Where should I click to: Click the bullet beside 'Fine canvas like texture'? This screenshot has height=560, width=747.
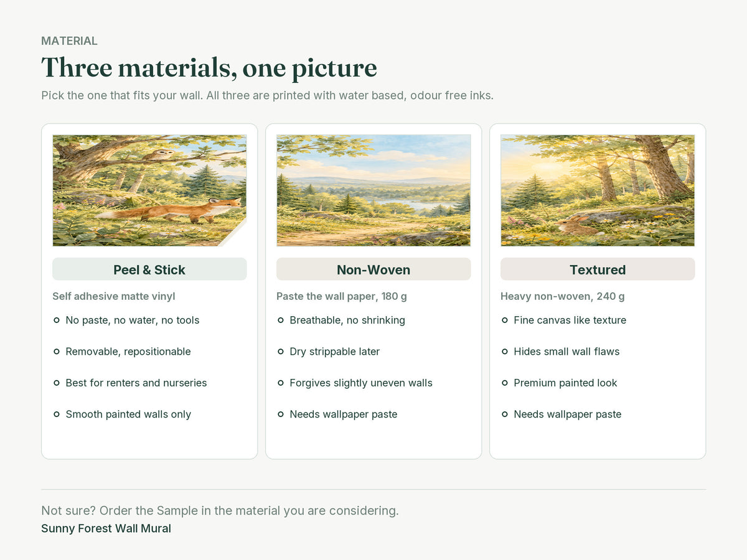pyautogui.click(x=505, y=320)
